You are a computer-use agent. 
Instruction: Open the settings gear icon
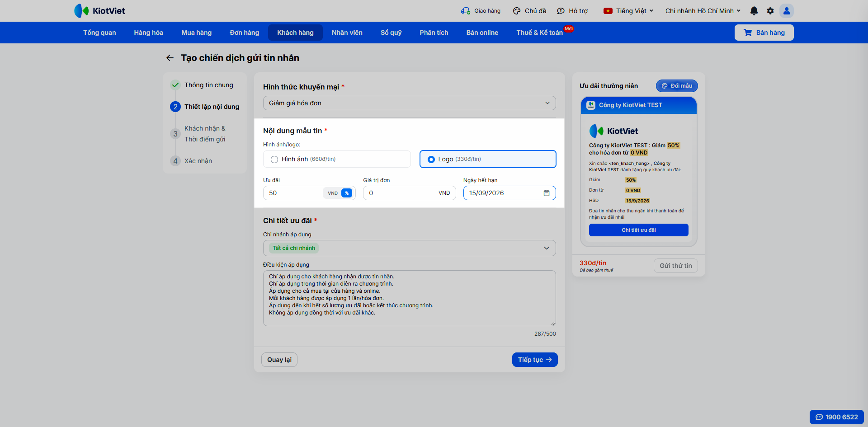(770, 11)
